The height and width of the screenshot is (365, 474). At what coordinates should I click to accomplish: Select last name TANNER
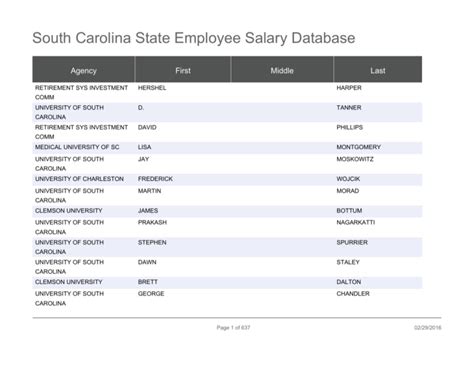pyautogui.click(x=349, y=108)
